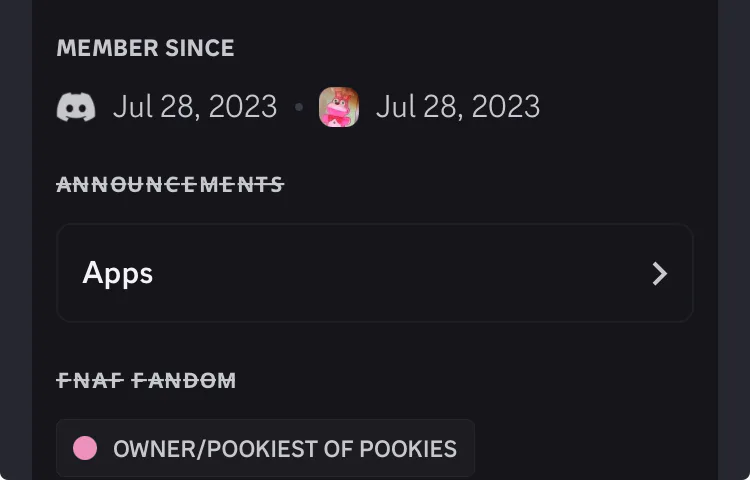The image size is (750, 480).
Task: Click the year in Discord join date
Action: [x=243, y=107]
